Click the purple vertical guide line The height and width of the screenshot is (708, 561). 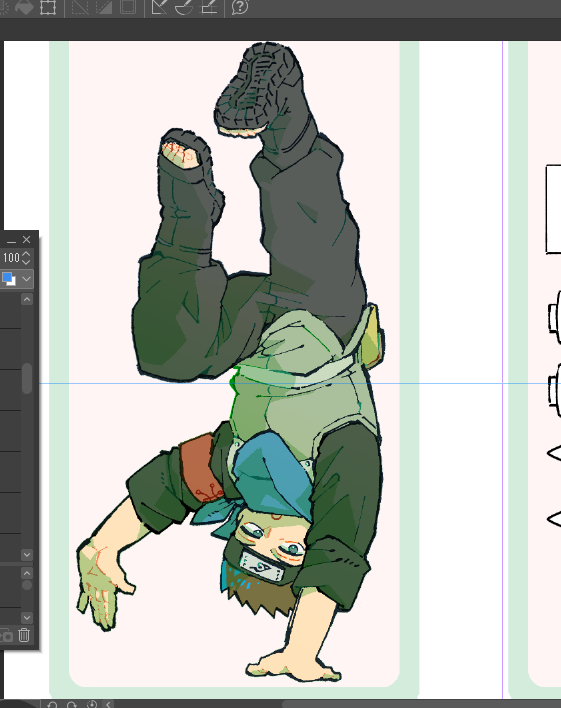click(x=503, y=369)
